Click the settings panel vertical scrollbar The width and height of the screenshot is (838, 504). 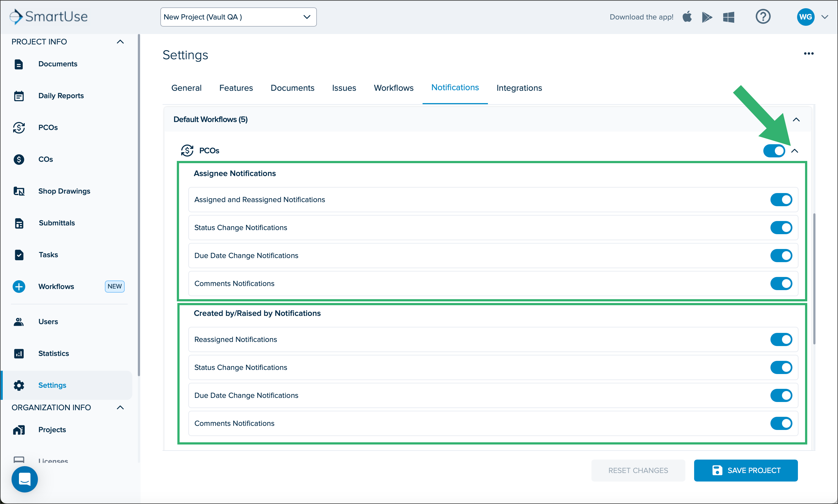coord(814,279)
